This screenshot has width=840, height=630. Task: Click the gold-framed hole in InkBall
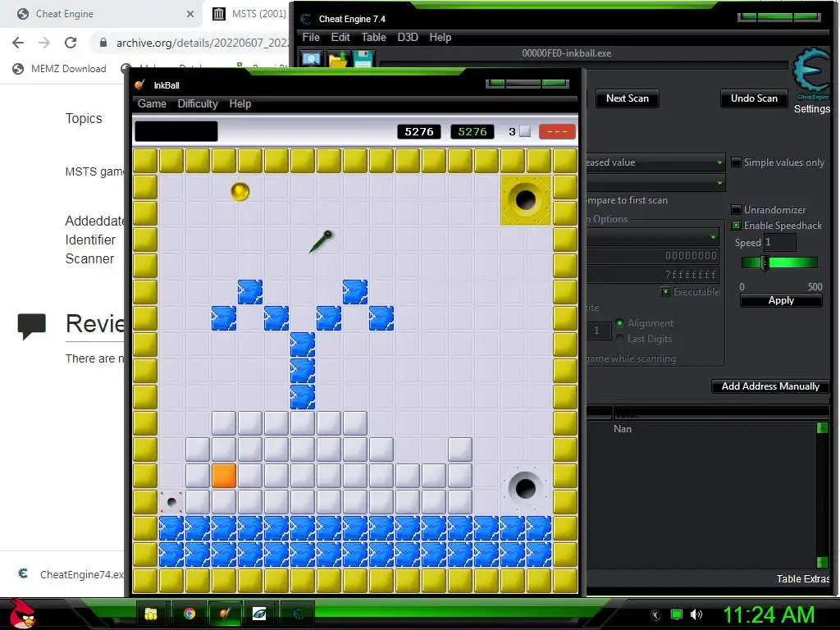point(526,200)
